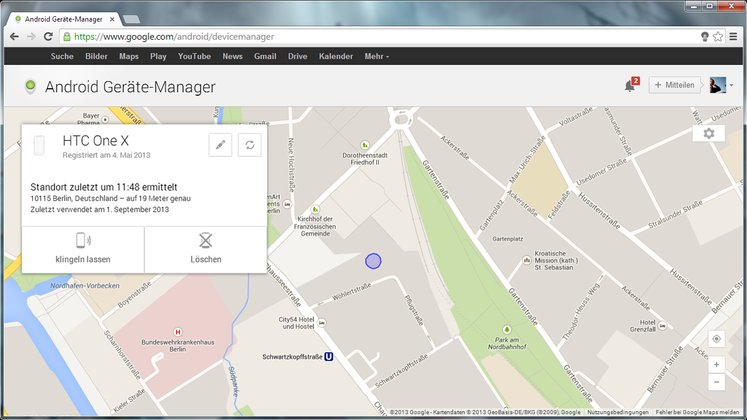Zoom in on the map
747x420 pixels.
(x=717, y=365)
